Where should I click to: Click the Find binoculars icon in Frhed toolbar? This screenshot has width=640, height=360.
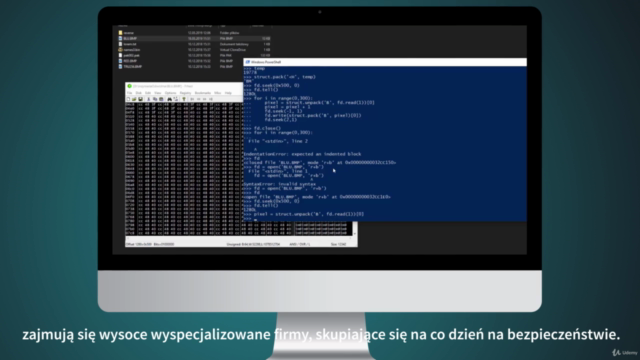pos(169,99)
